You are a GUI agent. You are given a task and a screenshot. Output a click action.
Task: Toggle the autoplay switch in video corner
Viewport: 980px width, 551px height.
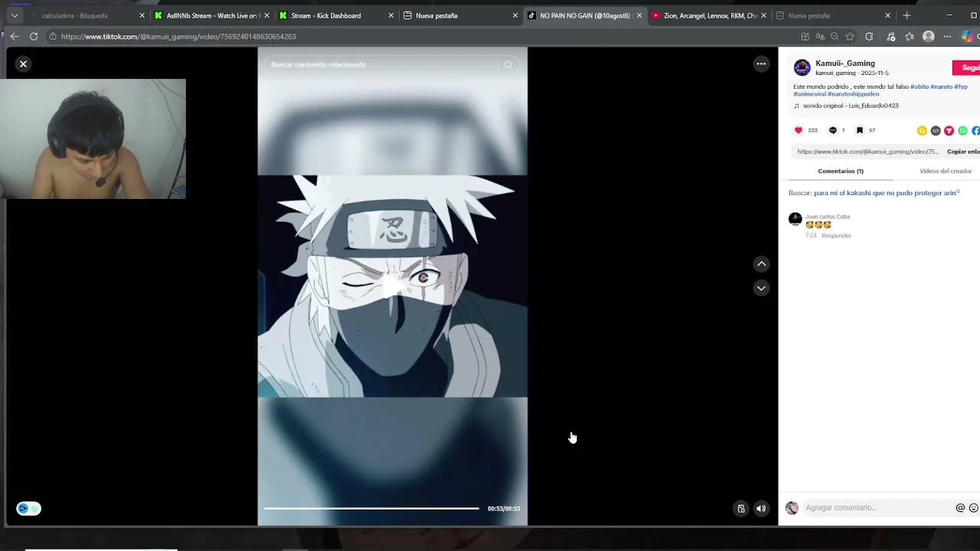[28, 509]
